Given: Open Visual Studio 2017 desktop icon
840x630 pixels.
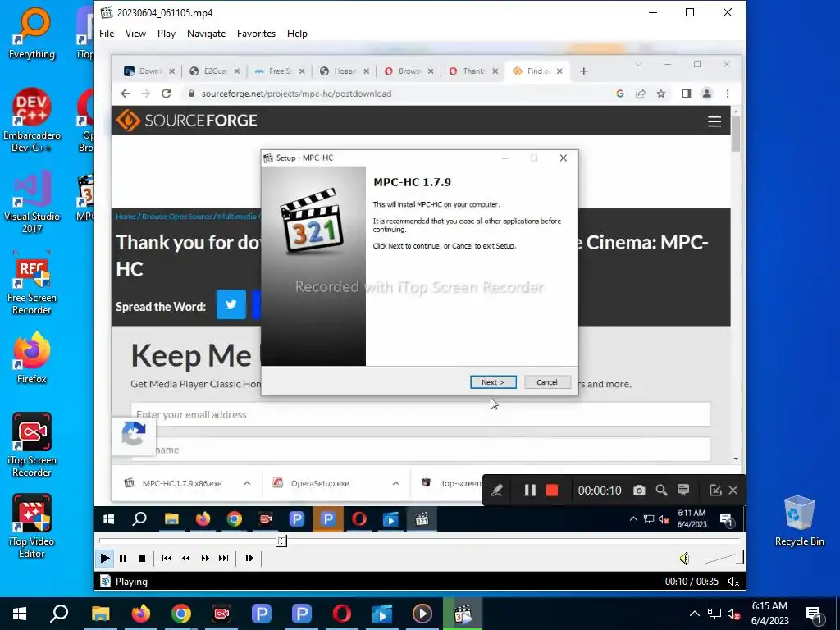Looking at the screenshot, I should click(x=32, y=202).
